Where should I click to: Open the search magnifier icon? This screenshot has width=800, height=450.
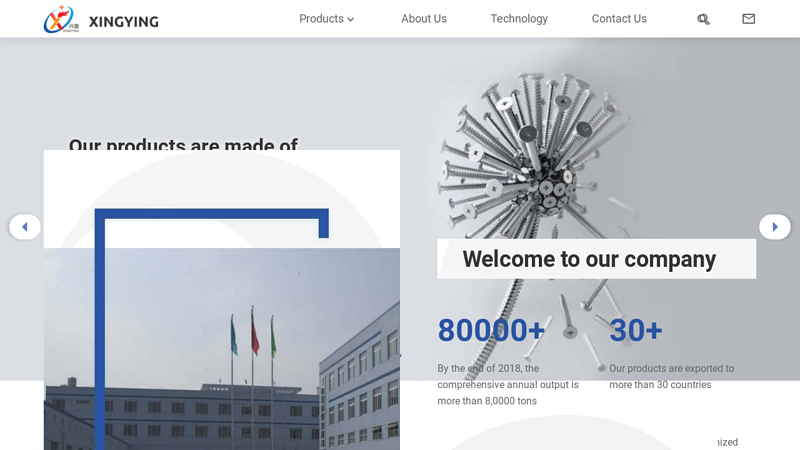coord(703,19)
